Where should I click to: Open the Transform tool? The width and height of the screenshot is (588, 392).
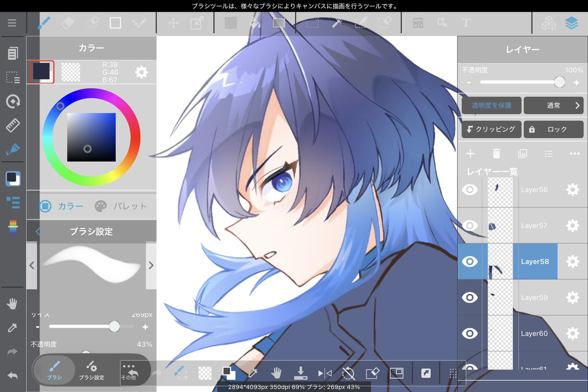[197, 23]
